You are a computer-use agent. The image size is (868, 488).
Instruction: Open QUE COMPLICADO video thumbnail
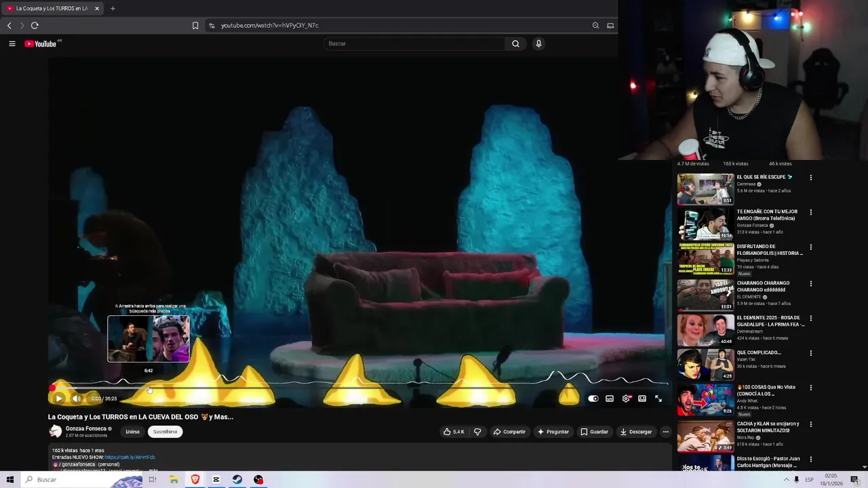[x=705, y=364]
